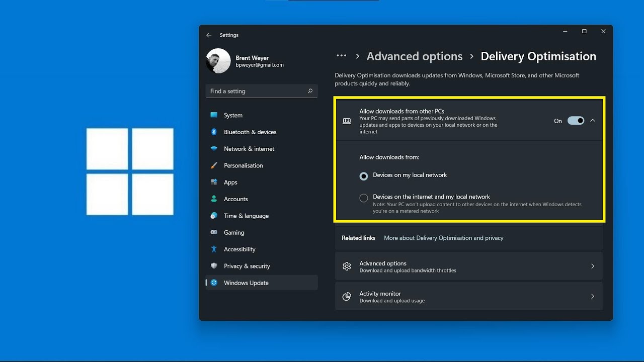Click the Accounts person icon
This screenshot has width=644, height=362.
coord(214,199)
